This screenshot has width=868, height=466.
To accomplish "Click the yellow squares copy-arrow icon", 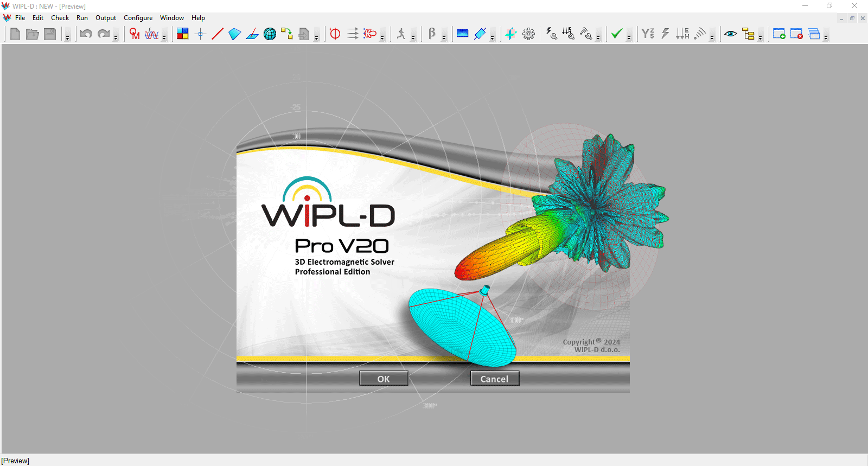I will 287,34.
